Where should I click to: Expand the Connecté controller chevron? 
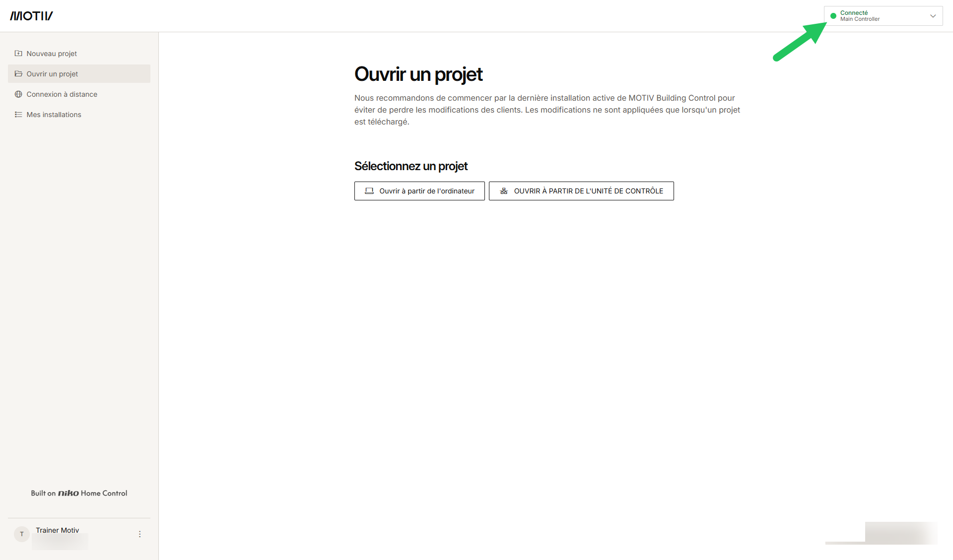pyautogui.click(x=933, y=16)
